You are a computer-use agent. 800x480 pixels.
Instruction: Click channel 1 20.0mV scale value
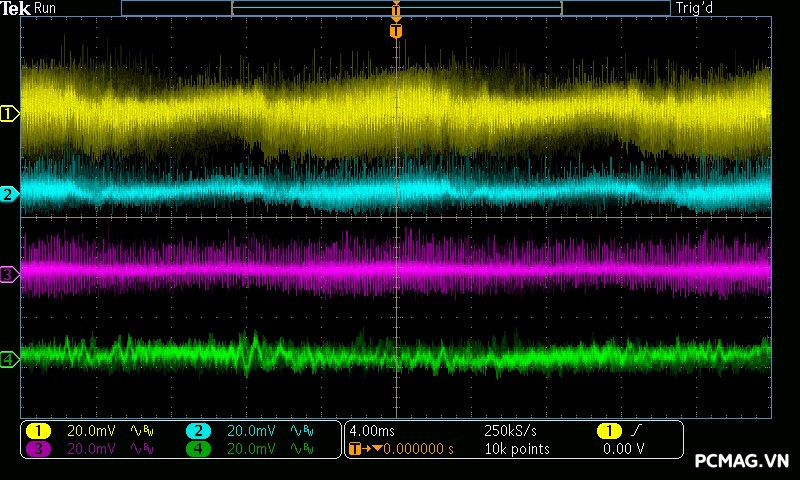click(91, 431)
